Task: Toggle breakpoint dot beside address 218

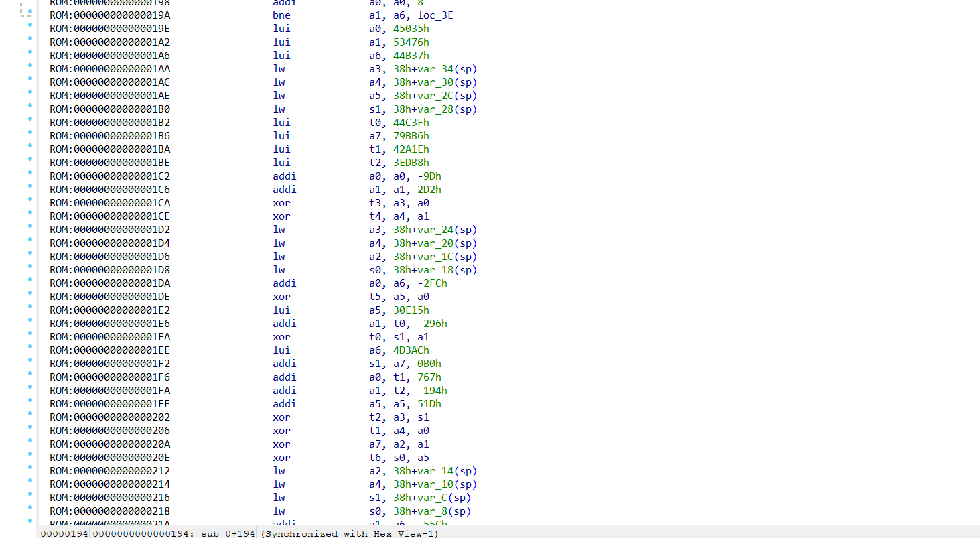Action: pos(30,507)
